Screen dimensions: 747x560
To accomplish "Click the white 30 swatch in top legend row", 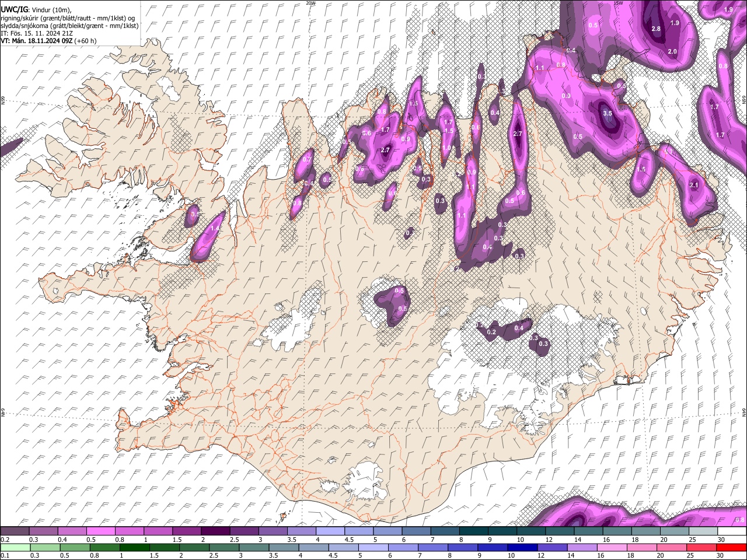I will pyautogui.click(x=732, y=531).
